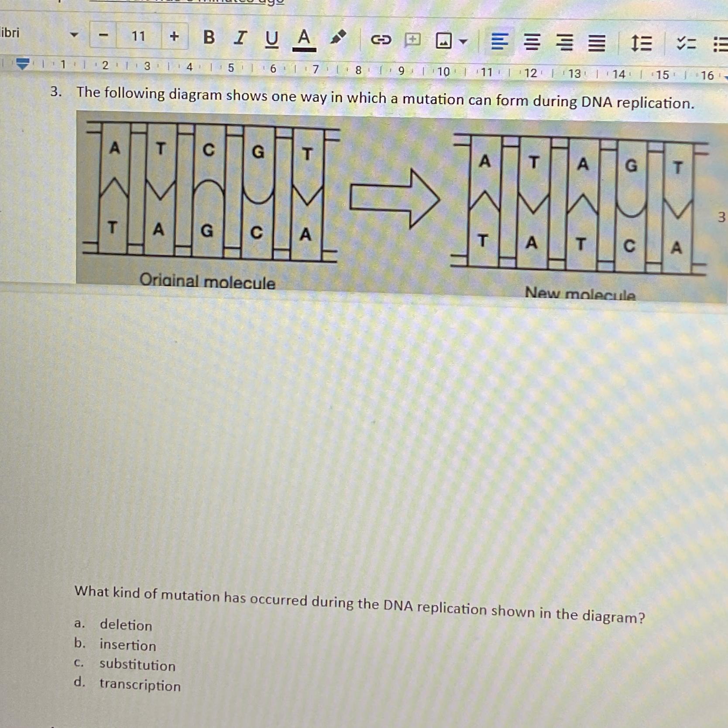Click answer option 'deletion'
This screenshot has width=728, height=728.
(x=126, y=625)
